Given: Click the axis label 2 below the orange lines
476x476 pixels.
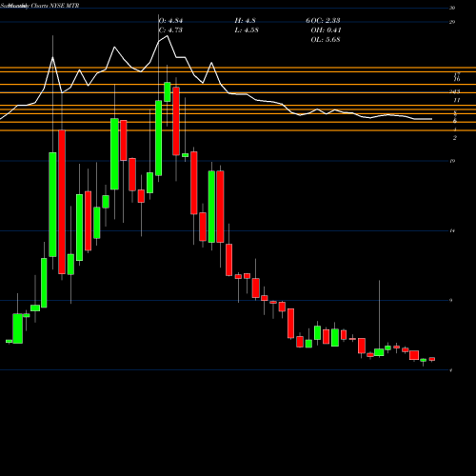Looking at the screenshot, I should [455, 138].
